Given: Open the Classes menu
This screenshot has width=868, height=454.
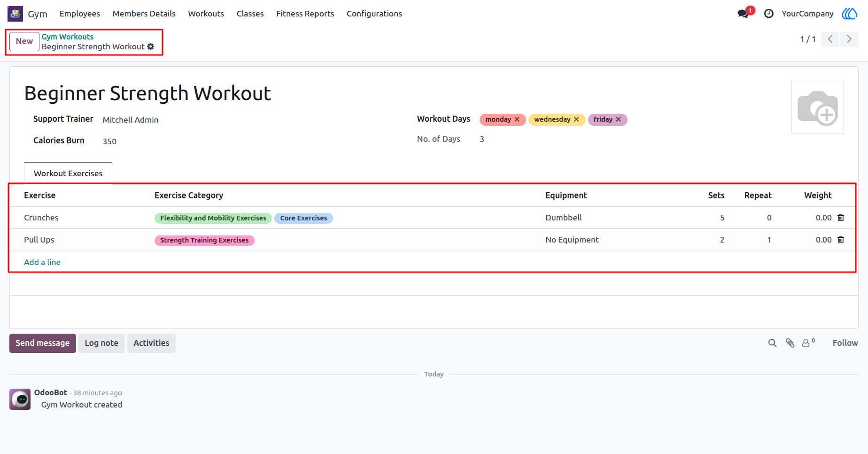Looking at the screenshot, I should click(x=250, y=14).
